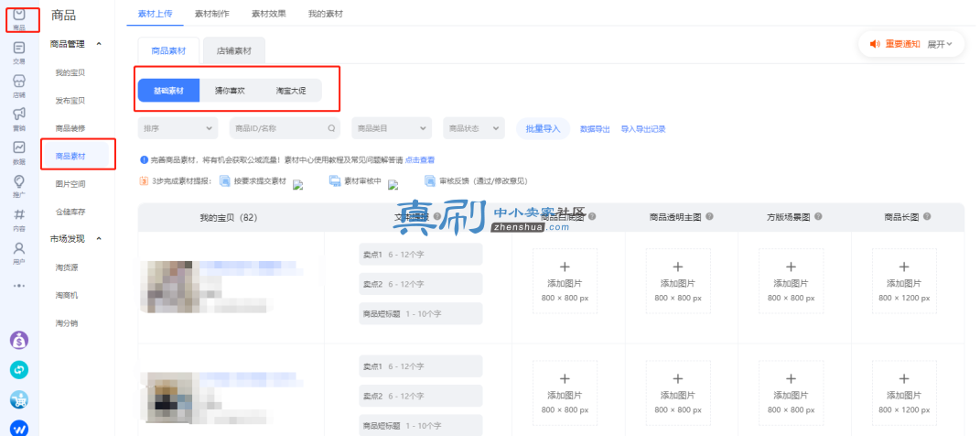Open the 排序 dropdown

(x=178, y=128)
